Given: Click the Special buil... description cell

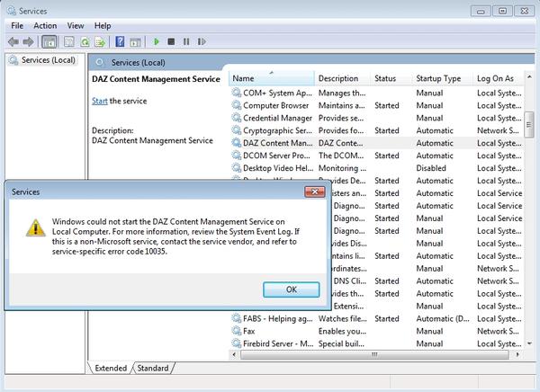Looking at the screenshot, I should coord(341,343).
